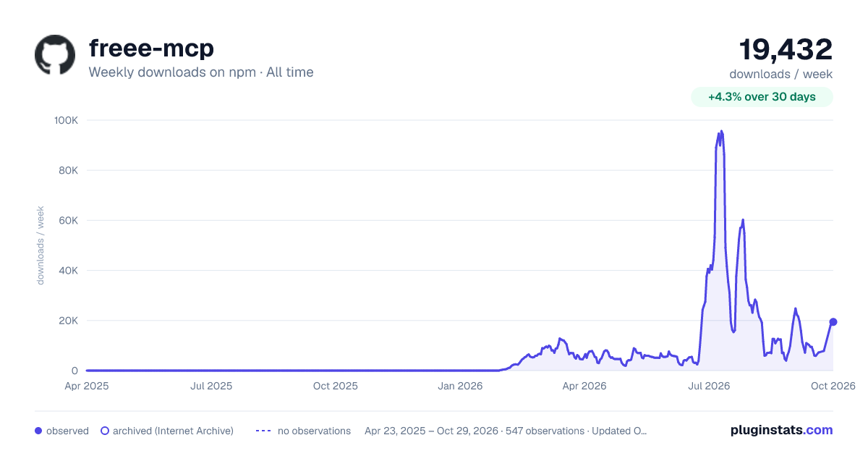The width and height of the screenshot is (868, 456).
Task: Click the Oct 2026 x-axis label
Action: coord(833,386)
